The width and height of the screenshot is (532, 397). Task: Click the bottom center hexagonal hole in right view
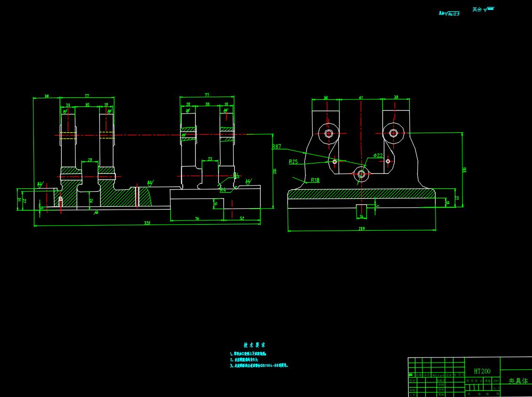pyautogui.click(x=361, y=174)
